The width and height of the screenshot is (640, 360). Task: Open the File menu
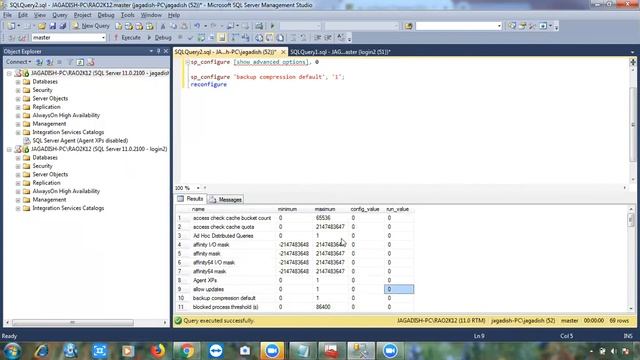pyautogui.click(x=7, y=15)
